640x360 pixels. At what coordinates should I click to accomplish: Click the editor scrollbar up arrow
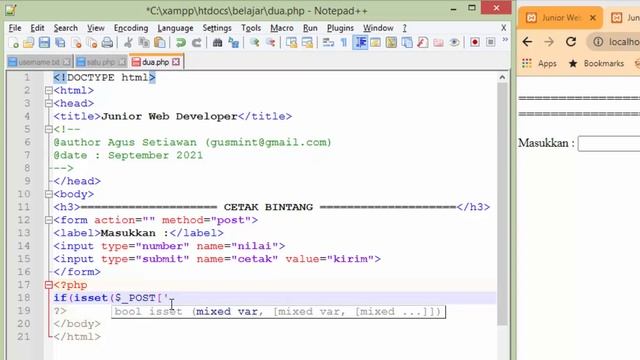click(x=502, y=77)
